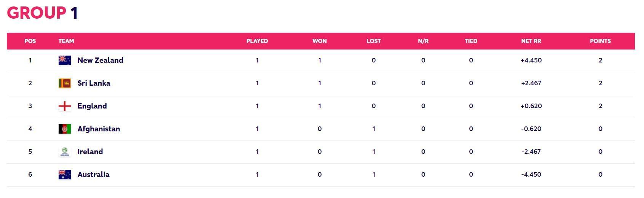Screen dimensions: 644x198
Task: Open the Ireland team link
Action: 90,152
